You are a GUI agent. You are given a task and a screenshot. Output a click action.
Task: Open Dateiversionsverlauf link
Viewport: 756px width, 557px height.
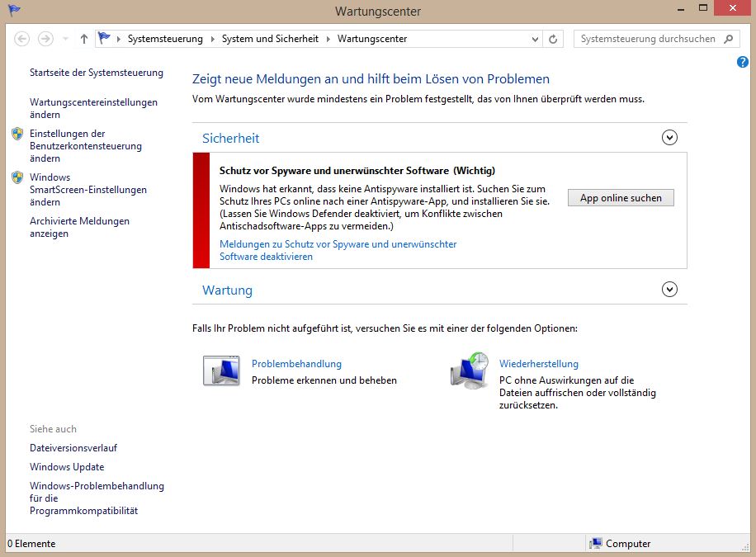(x=73, y=448)
